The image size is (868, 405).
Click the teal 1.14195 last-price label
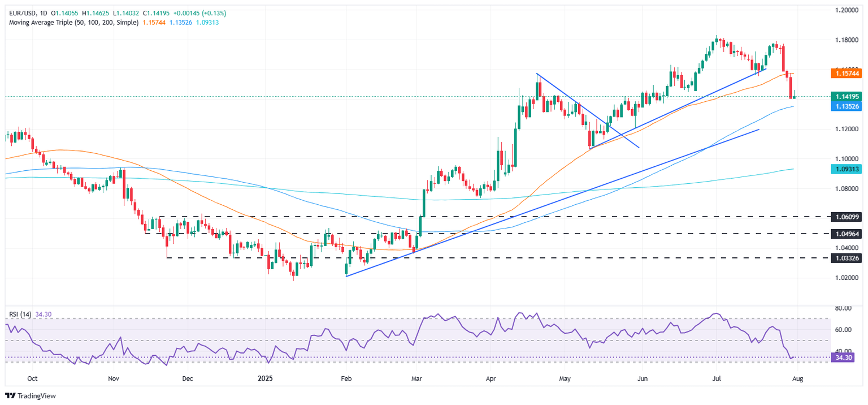[x=847, y=97]
